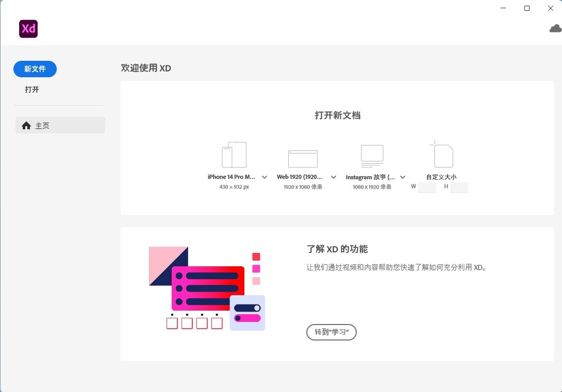Click the Adobe XD logo
The image size is (562, 392).
tap(28, 29)
